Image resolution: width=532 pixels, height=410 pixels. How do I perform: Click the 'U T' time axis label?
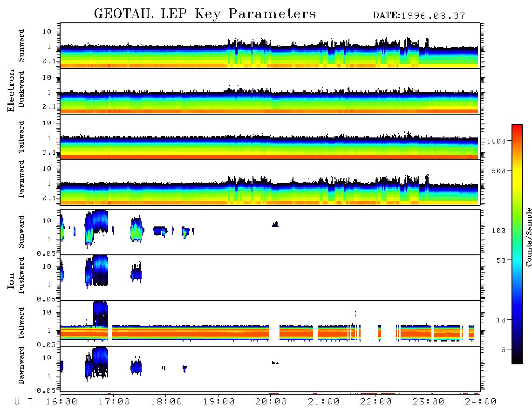pos(24,402)
